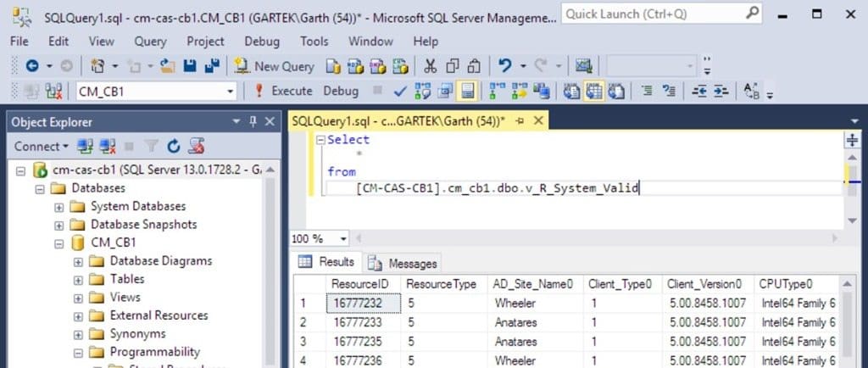The height and width of the screenshot is (368, 868).
Task: Collapse the CM_CB1 database node
Action: (58, 243)
